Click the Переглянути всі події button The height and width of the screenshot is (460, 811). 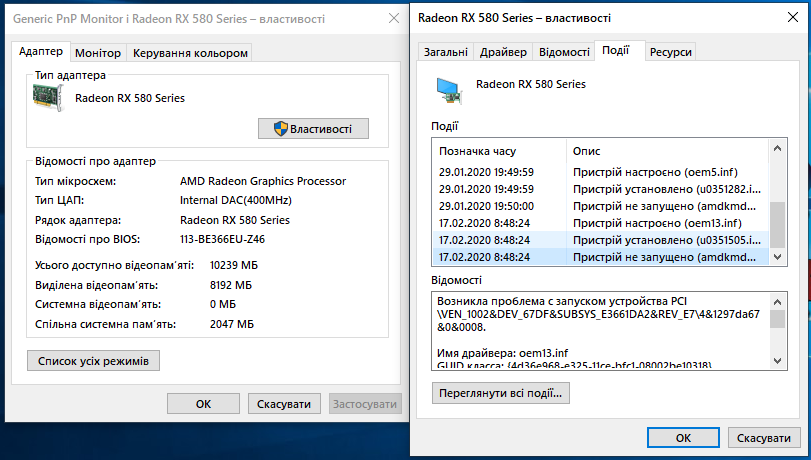501,393
